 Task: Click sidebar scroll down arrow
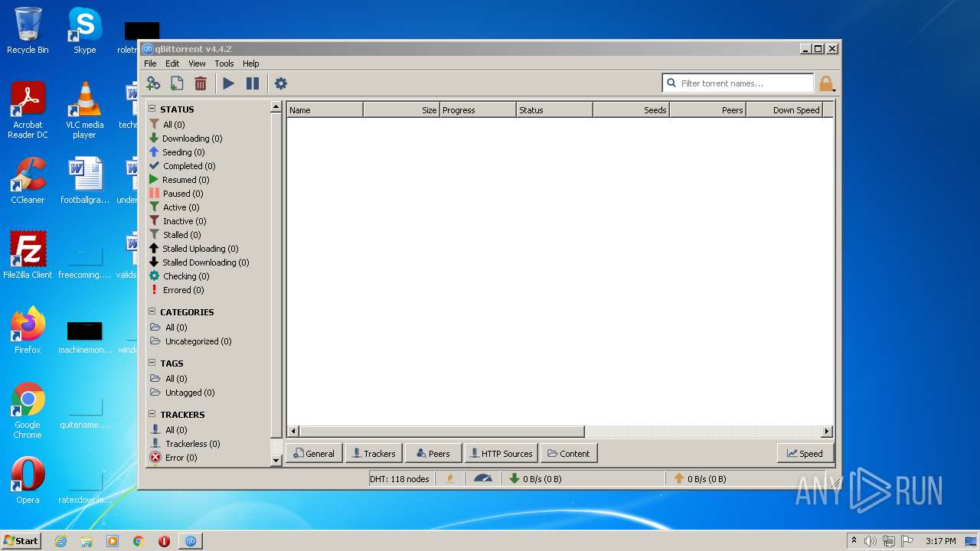(276, 461)
